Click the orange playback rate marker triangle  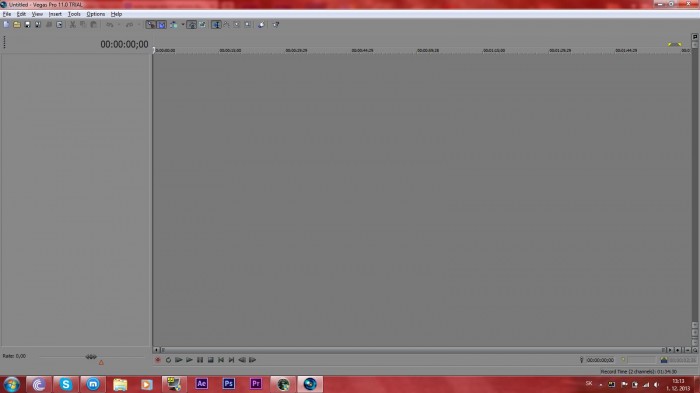(101, 363)
